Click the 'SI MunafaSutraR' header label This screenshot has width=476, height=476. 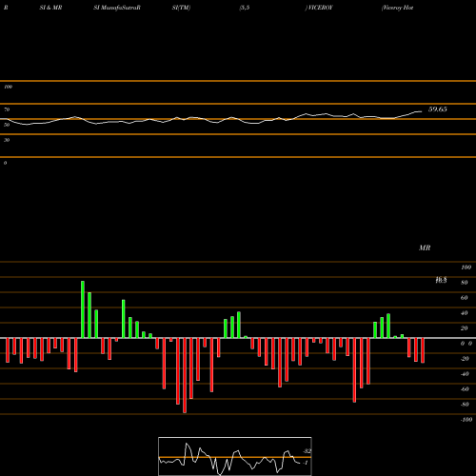[117, 8]
